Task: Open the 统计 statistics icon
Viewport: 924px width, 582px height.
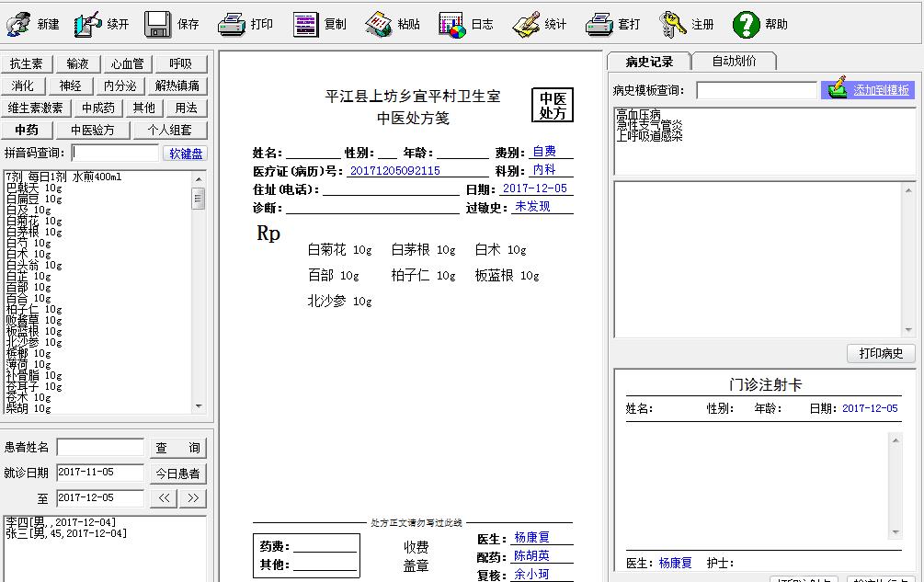Action: tap(526, 24)
